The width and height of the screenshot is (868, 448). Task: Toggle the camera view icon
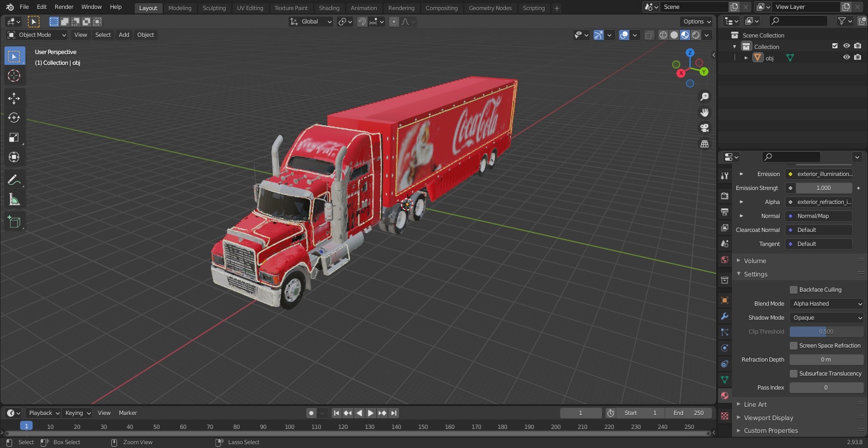[704, 128]
